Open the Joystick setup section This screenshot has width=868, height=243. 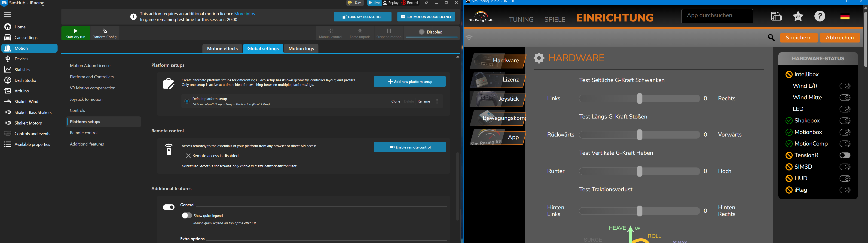(498, 99)
